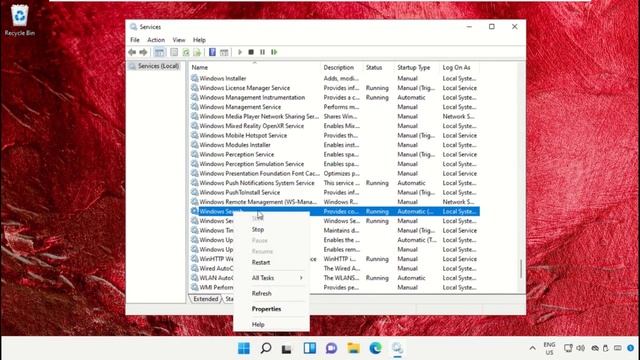Open File Explorer from the taskbar

(x=353, y=348)
